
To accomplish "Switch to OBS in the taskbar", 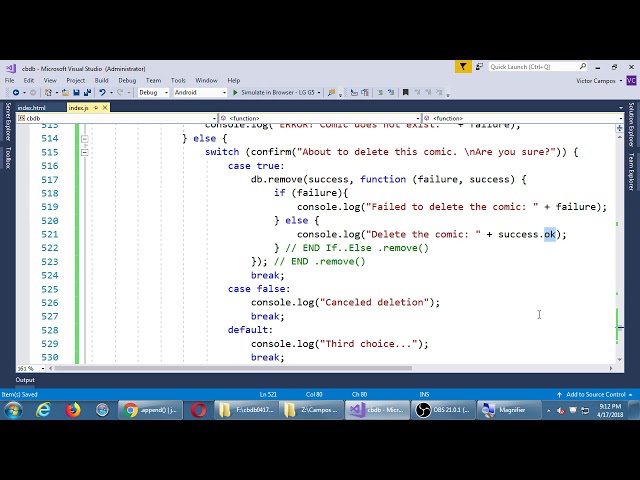I will [440, 410].
